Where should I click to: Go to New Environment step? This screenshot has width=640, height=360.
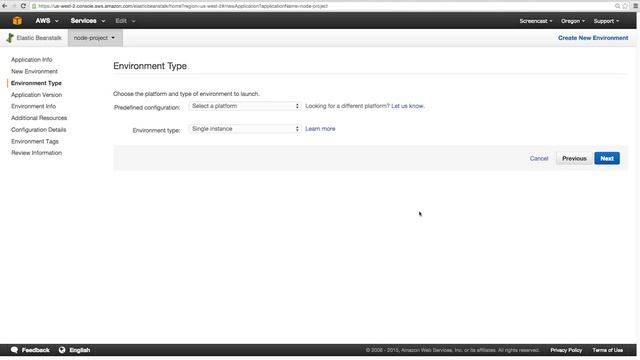pyautogui.click(x=34, y=71)
